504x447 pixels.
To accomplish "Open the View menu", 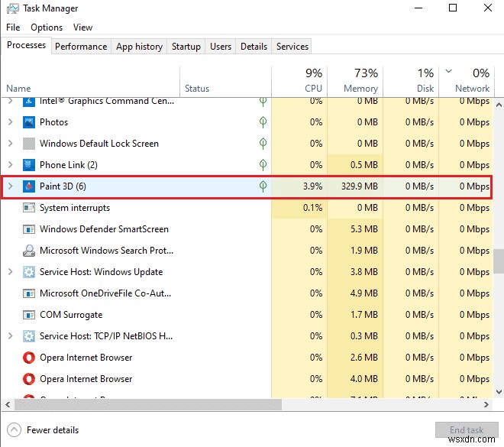I will [x=83, y=28].
